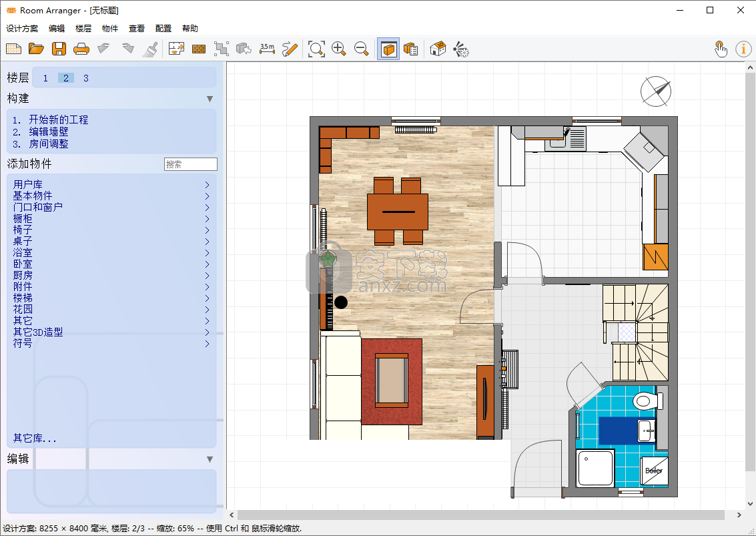Click the Undo arrow icon
756x536 pixels.
(x=103, y=49)
